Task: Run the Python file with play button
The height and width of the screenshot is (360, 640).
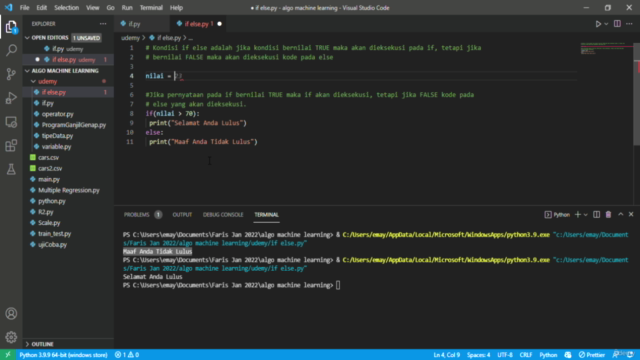Action: [598, 24]
